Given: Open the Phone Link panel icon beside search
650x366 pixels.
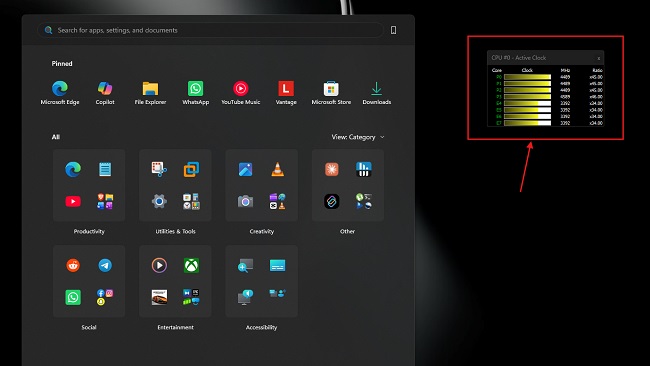Looking at the screenshot, I should [x=393, y=30].
